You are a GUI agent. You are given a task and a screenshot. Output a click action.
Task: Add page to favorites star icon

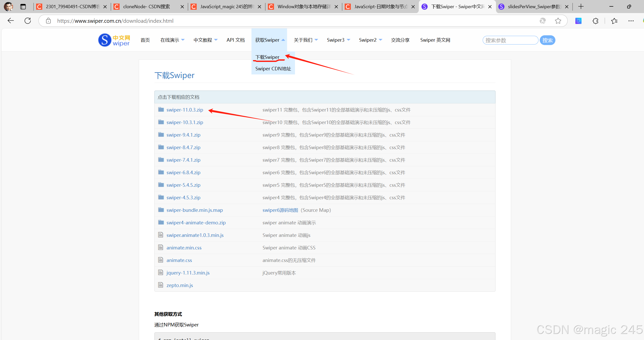558,21
